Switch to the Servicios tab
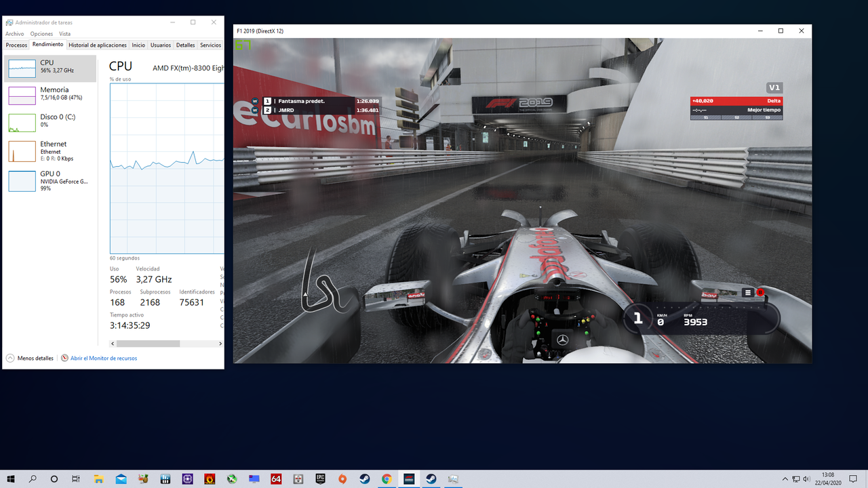 click(x=210, y=45)
